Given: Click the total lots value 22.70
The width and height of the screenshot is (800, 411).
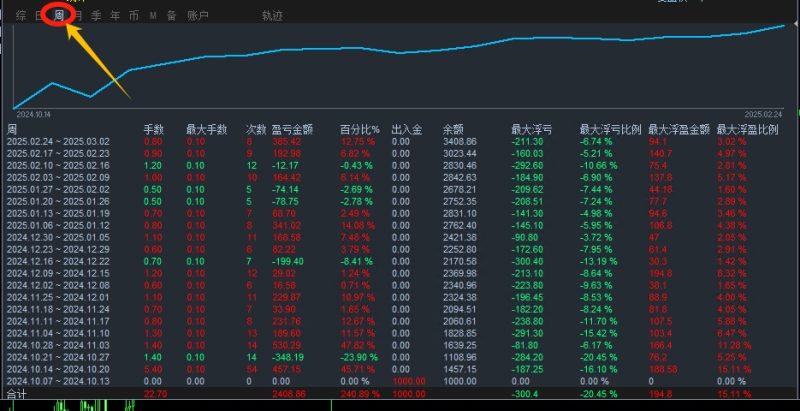Looking at the screenshot, I should [x=155, y=394].
